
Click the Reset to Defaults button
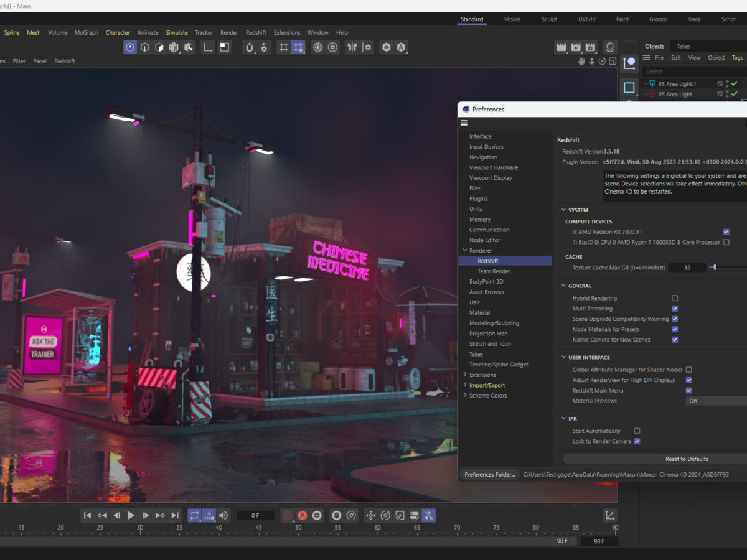(x=686, y=459)
